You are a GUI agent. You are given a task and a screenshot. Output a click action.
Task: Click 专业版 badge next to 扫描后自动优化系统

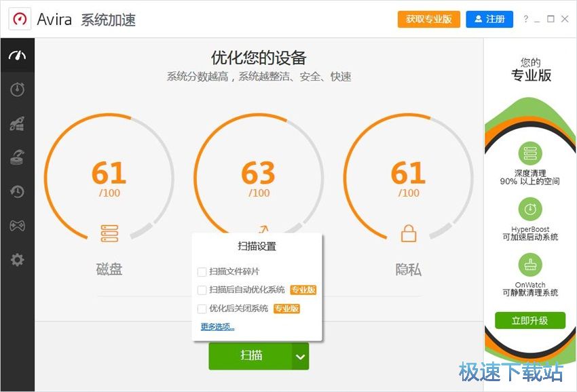[303, 290]
